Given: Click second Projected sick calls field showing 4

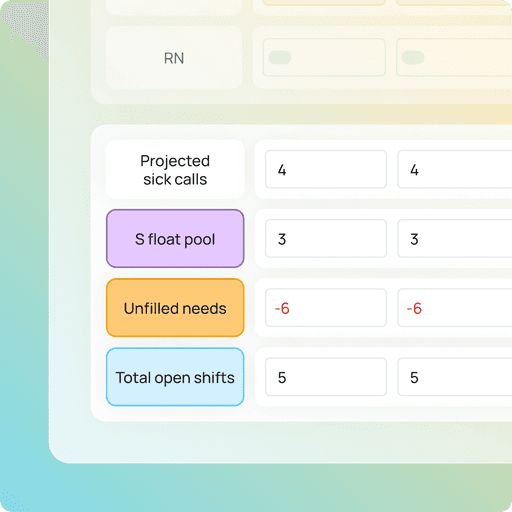Looking at the screenshot, I should click(455, 169).
